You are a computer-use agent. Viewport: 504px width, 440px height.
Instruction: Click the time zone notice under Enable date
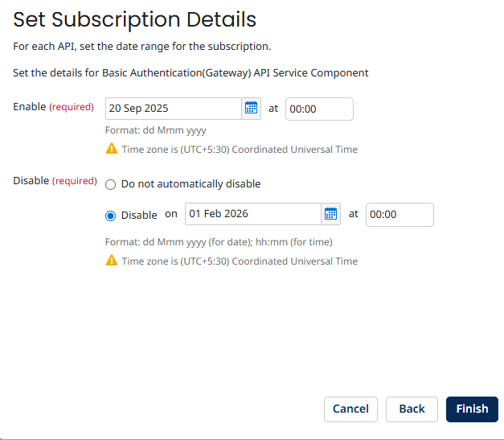(240, 150)
